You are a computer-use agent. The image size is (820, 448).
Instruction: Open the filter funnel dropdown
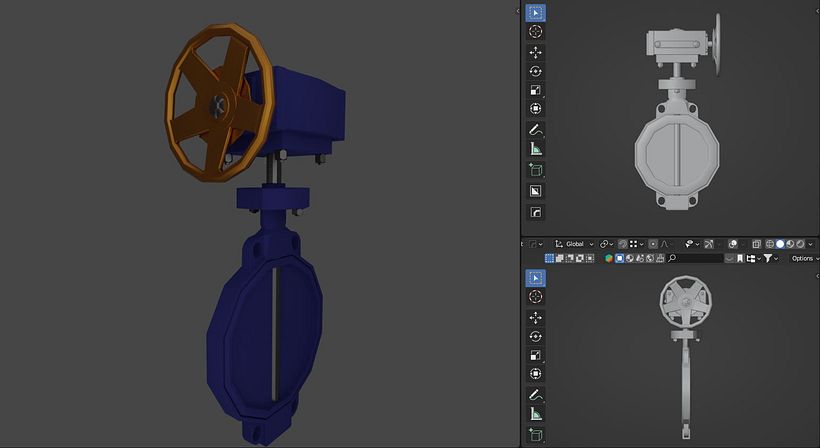pos(771,258)
